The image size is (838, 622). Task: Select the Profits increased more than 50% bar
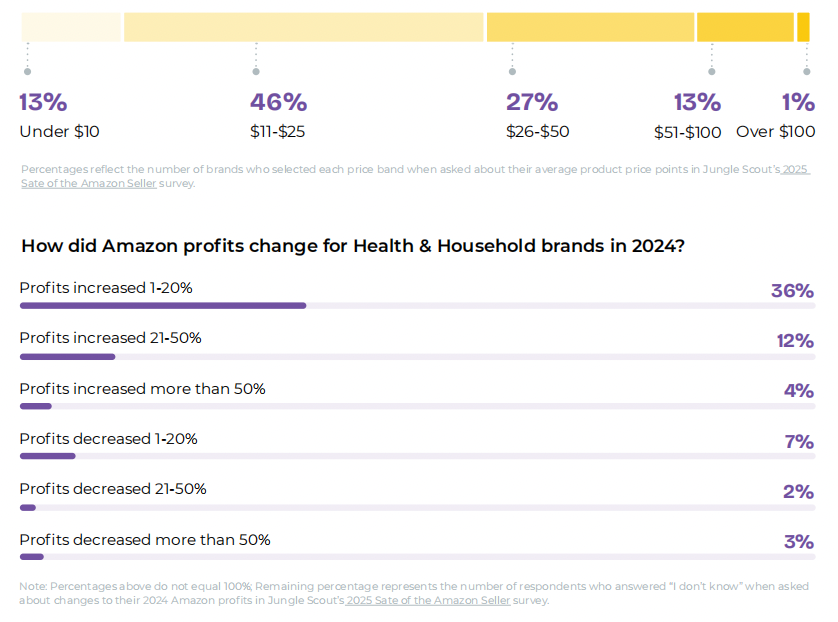point(36,406)
